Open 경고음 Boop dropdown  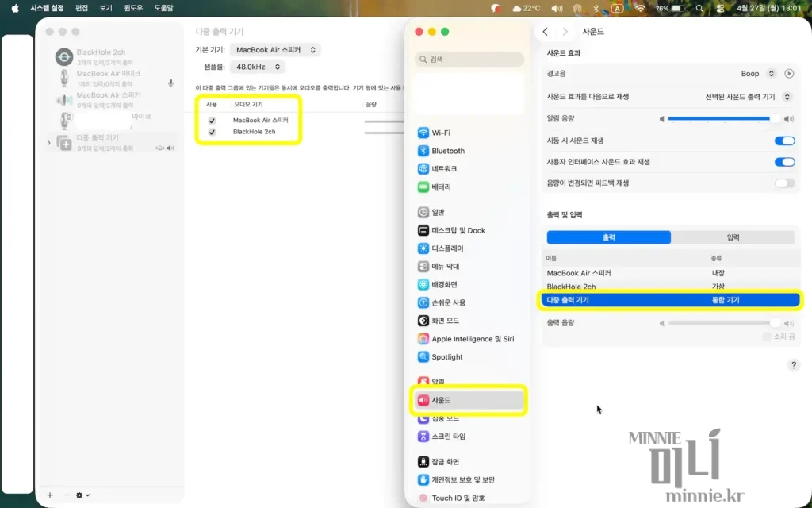coord(757,74)
